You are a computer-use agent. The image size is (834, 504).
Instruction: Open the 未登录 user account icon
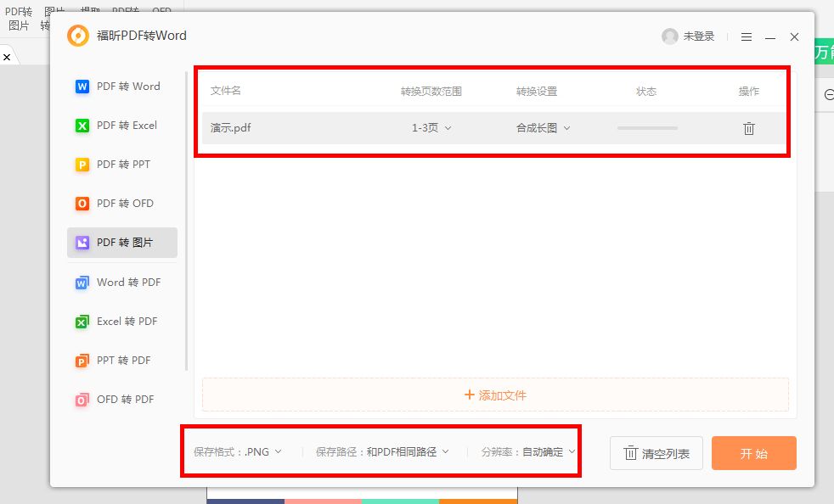[x=670, y=36]
